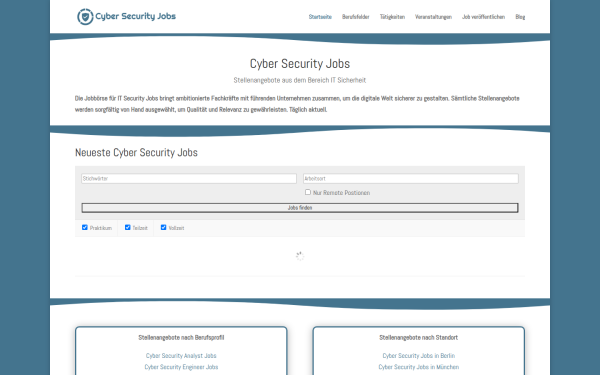
Task: Open the Berufsfelder menu item
Action: point(355,17)
